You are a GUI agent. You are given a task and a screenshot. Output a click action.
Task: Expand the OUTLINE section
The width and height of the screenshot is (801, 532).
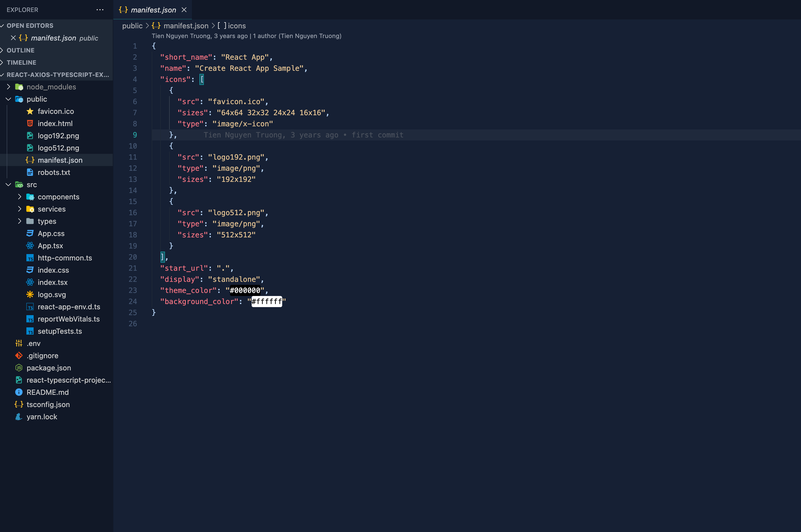coord(20,50)
